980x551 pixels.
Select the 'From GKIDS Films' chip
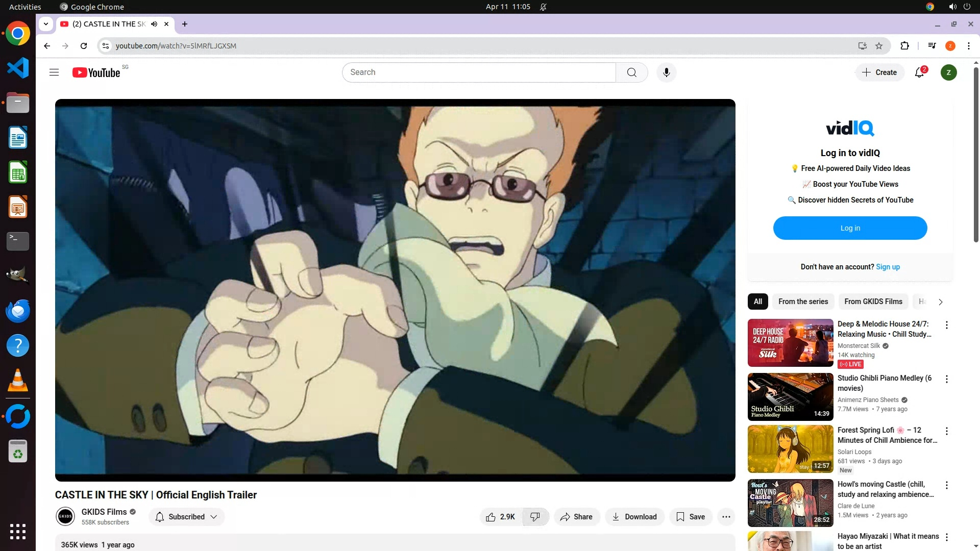[x=873, y=302]
